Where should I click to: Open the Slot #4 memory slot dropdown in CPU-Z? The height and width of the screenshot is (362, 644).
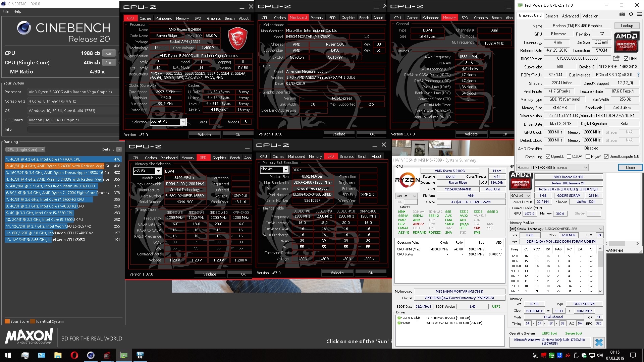coord(287,169)
